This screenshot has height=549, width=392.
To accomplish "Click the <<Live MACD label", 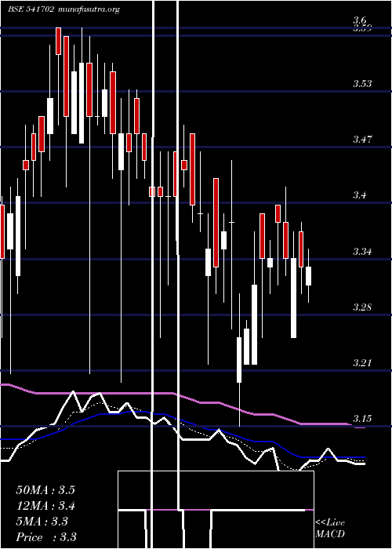I will click(x=330, y=529).
